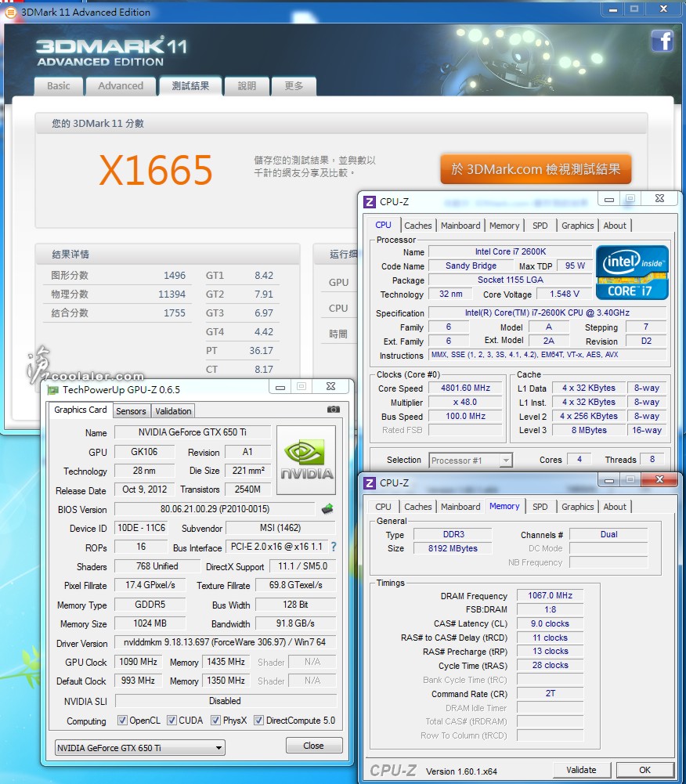Open Mainboard tab in top CPU-Z window
The image size is (686, 784).
[x=460, y=226]
